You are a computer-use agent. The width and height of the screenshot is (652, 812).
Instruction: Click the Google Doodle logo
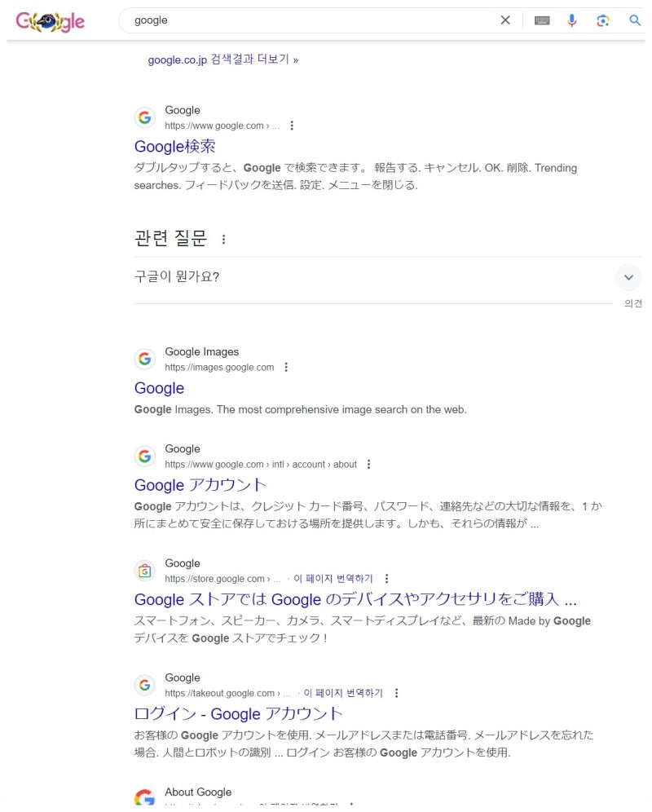click(x=49, y=22)
